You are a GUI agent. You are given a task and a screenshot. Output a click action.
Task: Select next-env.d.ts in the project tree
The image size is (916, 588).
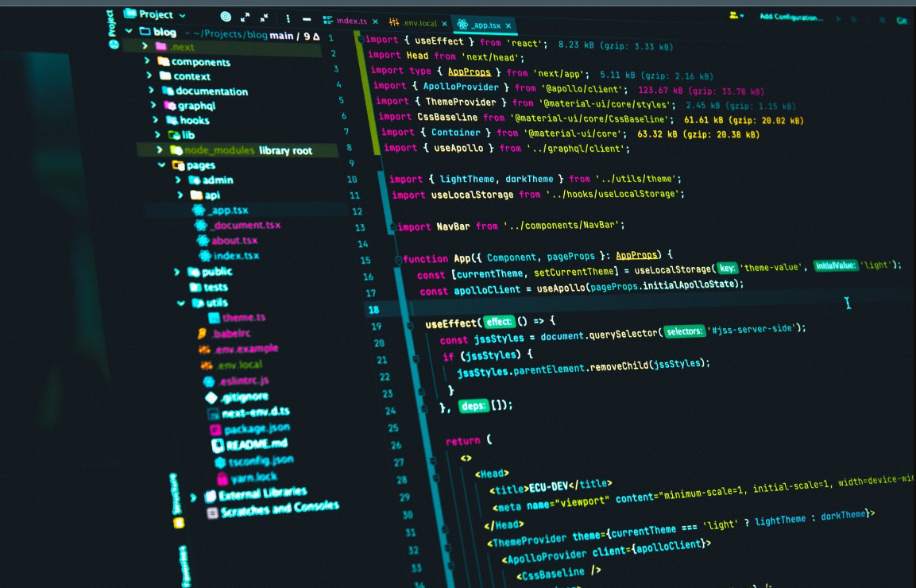click(255, 412)
